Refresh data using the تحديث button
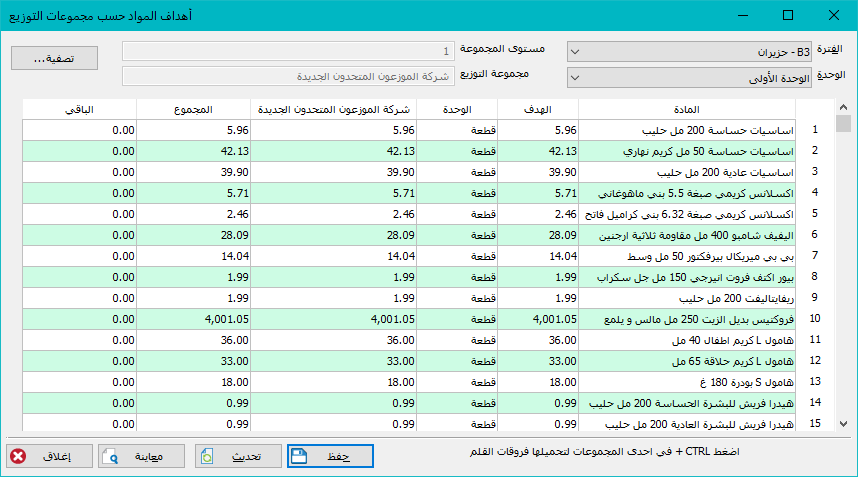Screen dimensions: 858x477 [x=238, y=456]
